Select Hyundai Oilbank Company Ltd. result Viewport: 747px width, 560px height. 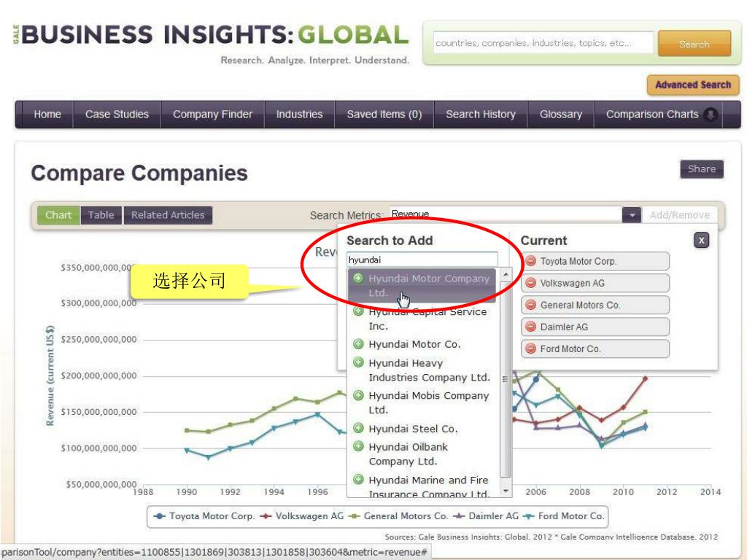coord(422,454)
